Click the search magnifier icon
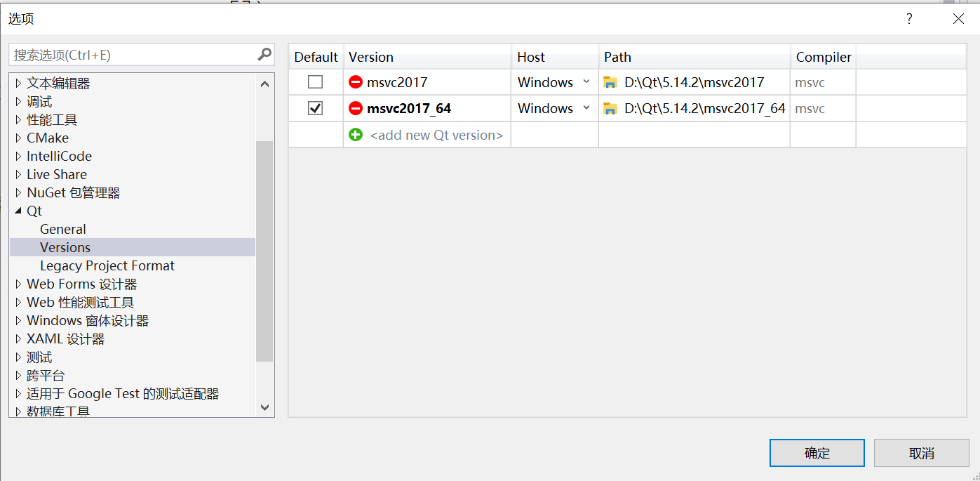980x481 pixels. pyautogui.click(x=263, y=53)
